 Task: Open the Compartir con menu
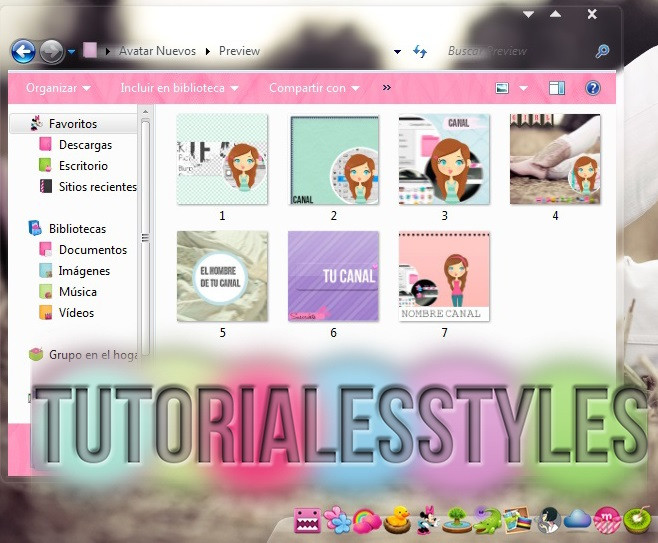click(x=314, y=88)
